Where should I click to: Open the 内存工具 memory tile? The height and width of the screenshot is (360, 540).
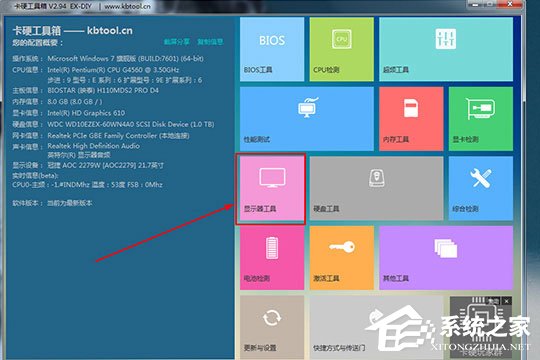click(x=411, y=119)
